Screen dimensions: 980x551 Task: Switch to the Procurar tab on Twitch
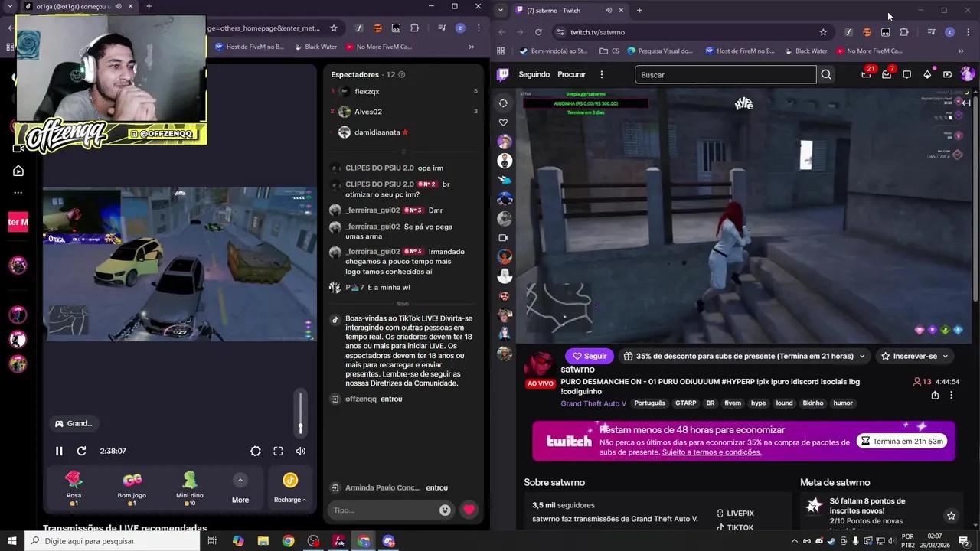point(571,74)
